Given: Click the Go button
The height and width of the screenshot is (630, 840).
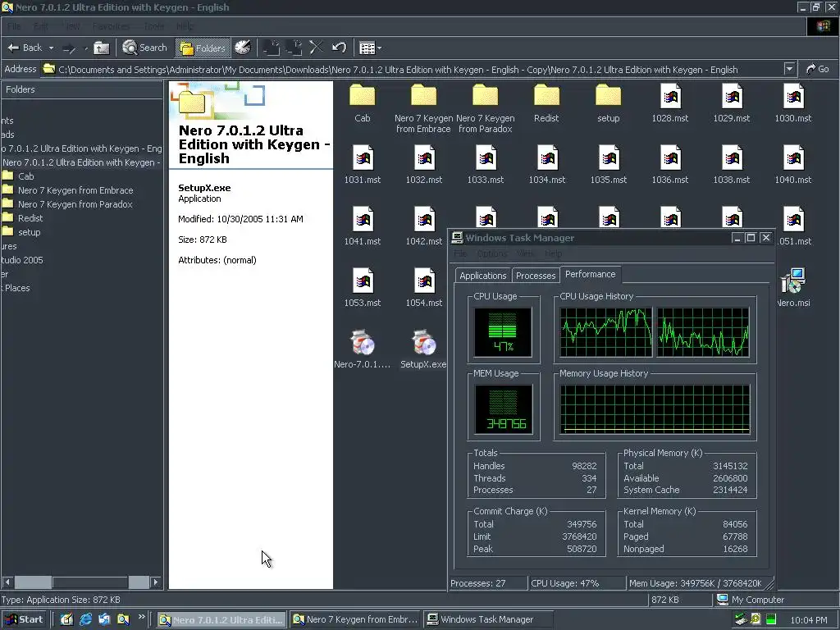Looking at the screenshot, I should pyautogui.click(x=818, y=69).
